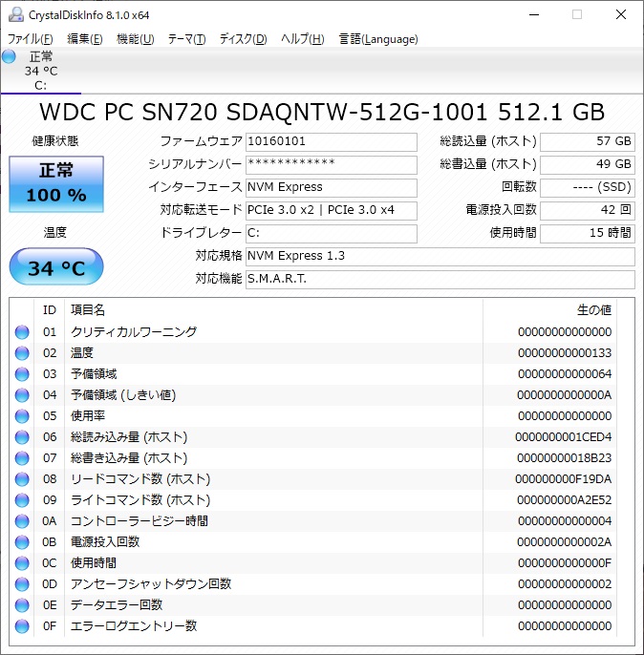Viewport: 644px width, 655px height.
Task: Click the status orb for 予備領域 (しきい値)
Action: (22, 395)
